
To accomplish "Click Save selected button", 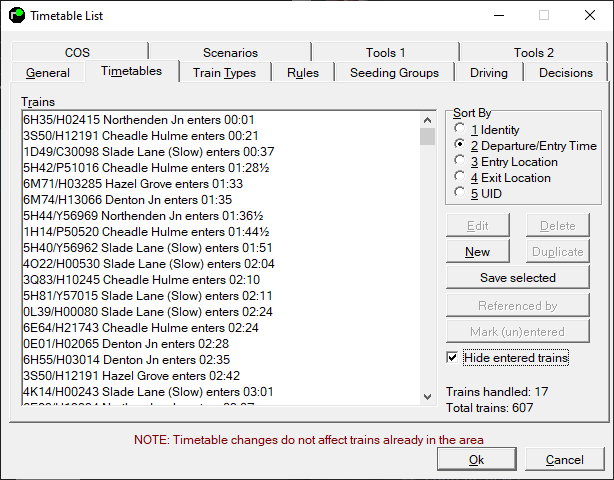I will (x=517, y=278).
